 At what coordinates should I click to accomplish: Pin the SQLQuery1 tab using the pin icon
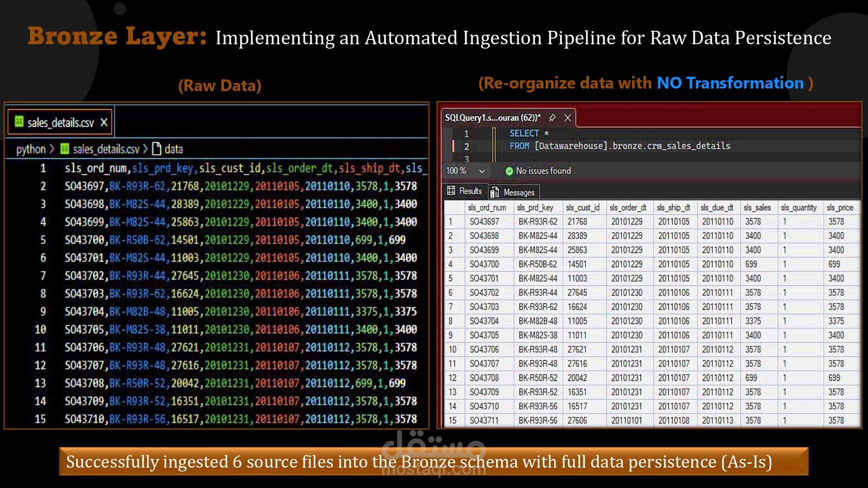(x=552, y=118)
